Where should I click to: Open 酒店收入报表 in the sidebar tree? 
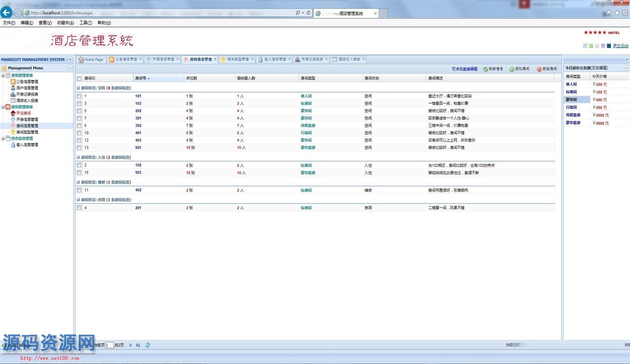[x=27, y=100]
